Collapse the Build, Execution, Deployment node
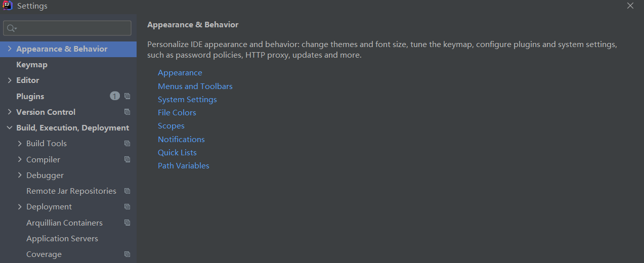 10,128
